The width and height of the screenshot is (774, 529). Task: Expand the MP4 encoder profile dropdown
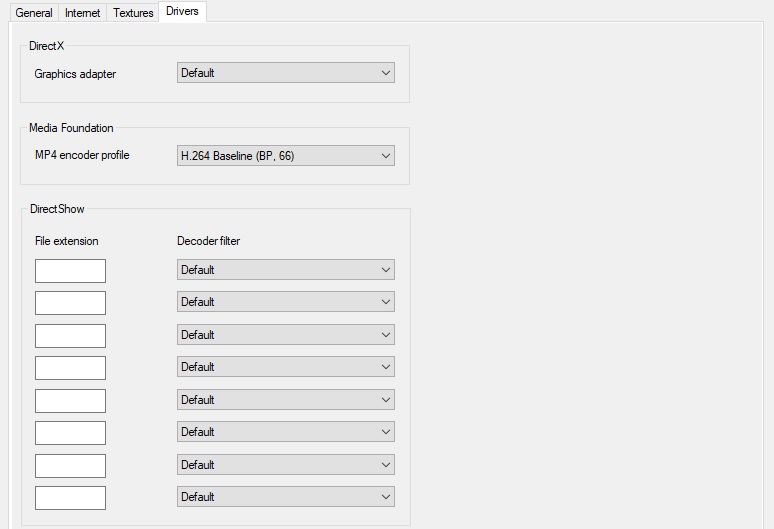[286, 155]
